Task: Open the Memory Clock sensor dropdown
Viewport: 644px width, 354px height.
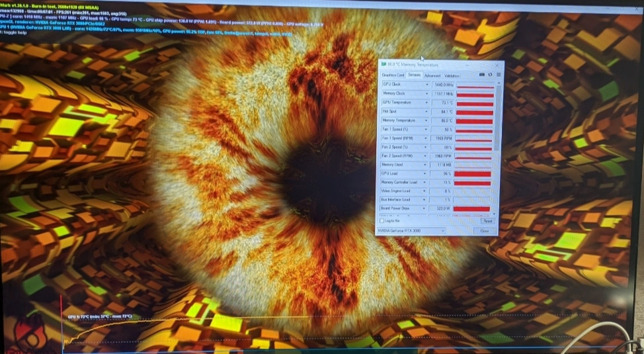Action: [426, 93]
